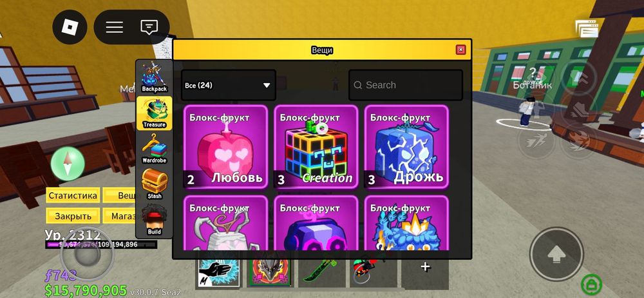Open the Stash chest icon
This screenshot has height=298, width=644.
click(155, 184)
